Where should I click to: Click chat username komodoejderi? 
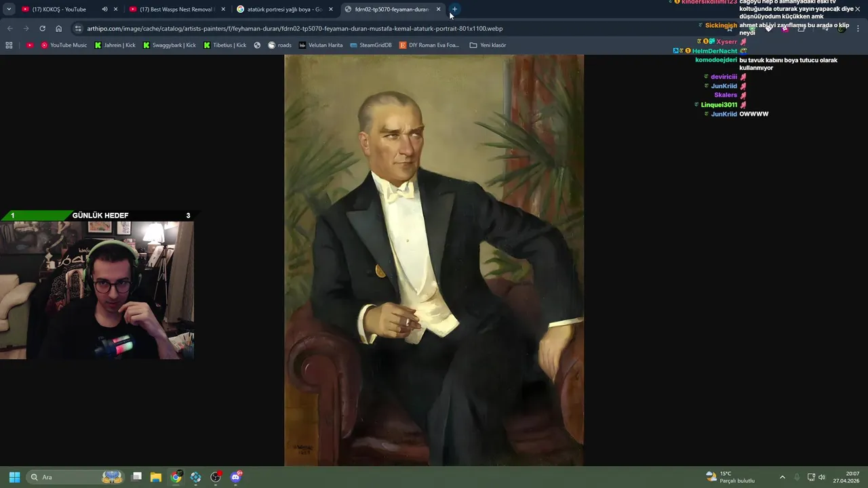click(x=716, y=60)
